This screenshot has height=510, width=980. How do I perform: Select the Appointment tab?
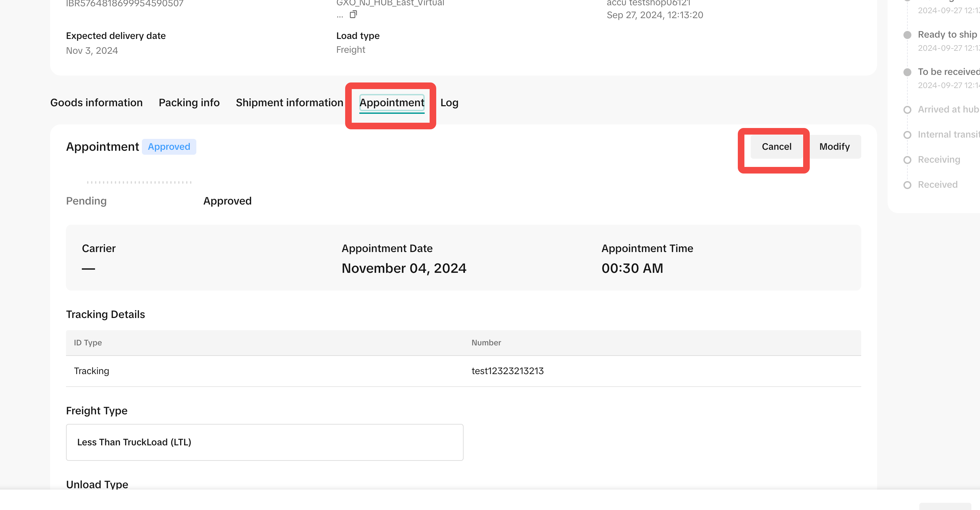pyautogui.click(x=391, y=103)
